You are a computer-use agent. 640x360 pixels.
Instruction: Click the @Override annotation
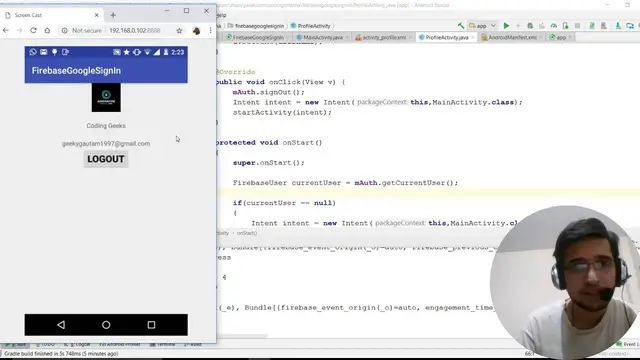pyautogui.click(x=236, y=72)
